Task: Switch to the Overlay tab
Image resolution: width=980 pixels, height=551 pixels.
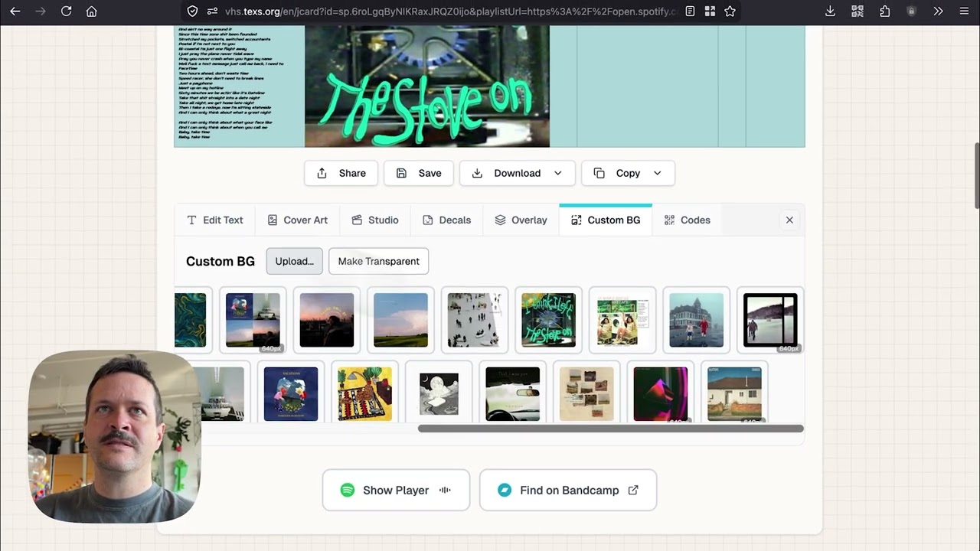Action: point(521,220)
